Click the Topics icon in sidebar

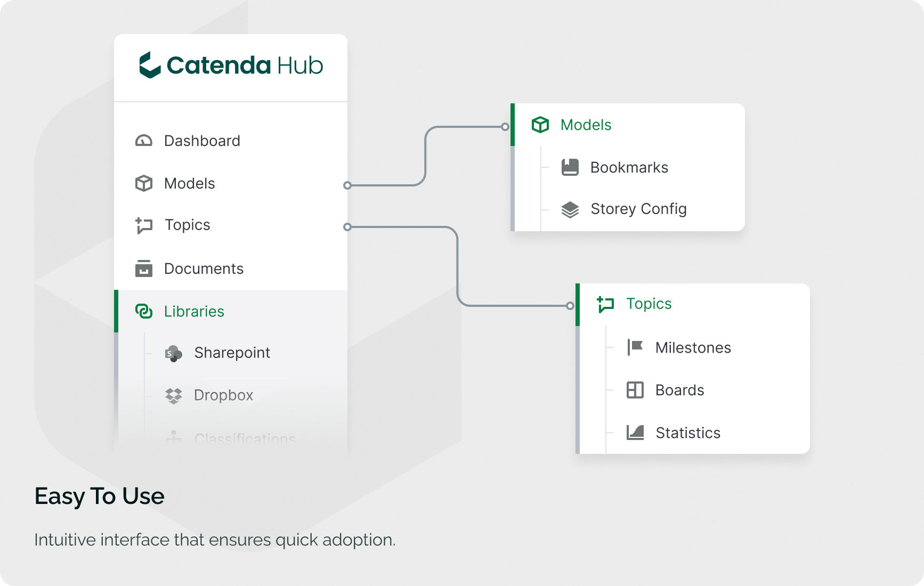[x=143, y=225]
